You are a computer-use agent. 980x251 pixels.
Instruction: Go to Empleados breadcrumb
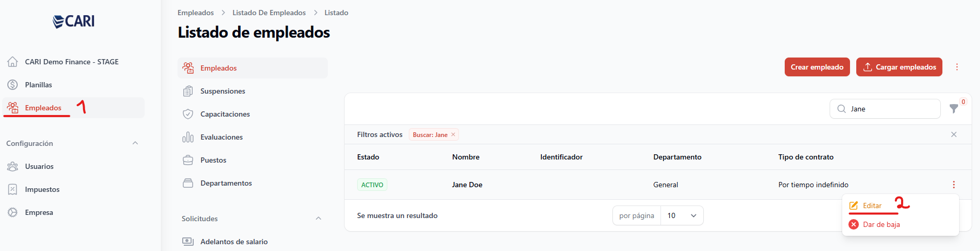196,13
